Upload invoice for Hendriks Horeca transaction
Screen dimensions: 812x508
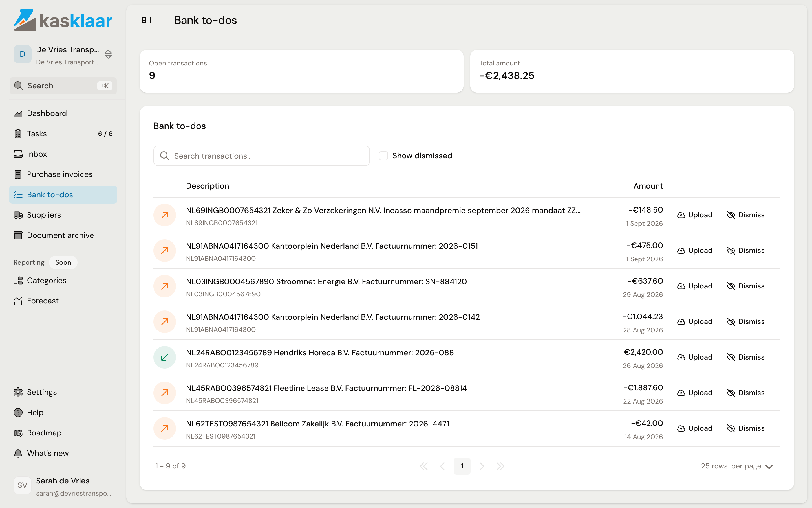point(694,357)
